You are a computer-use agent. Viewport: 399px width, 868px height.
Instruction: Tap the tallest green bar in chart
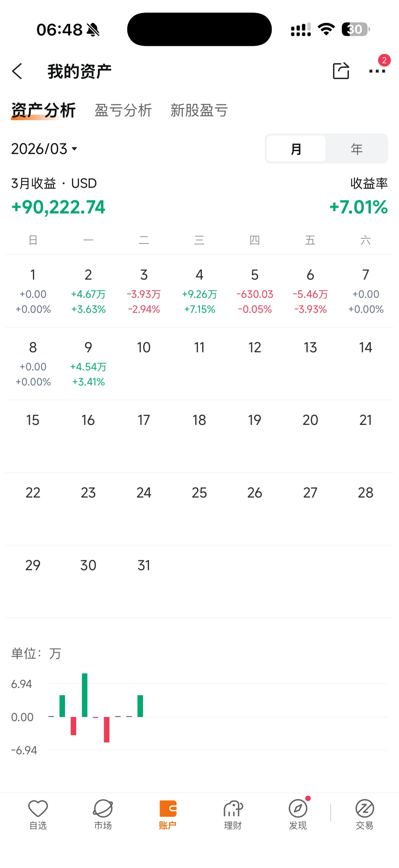tap(85, 695)
